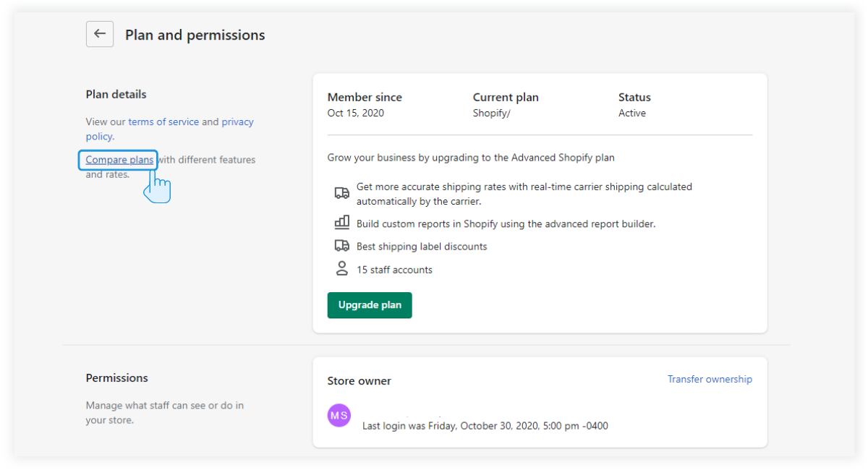Viewport: 868px width, 470px height.
Task: Click the Transfer ownership link
Action: [710, 379]
